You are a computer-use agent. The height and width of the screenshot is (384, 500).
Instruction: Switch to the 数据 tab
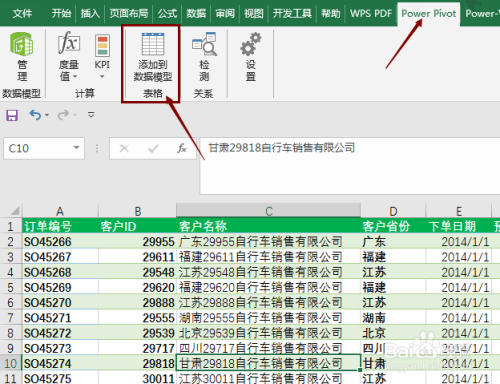tap(196, 14)
